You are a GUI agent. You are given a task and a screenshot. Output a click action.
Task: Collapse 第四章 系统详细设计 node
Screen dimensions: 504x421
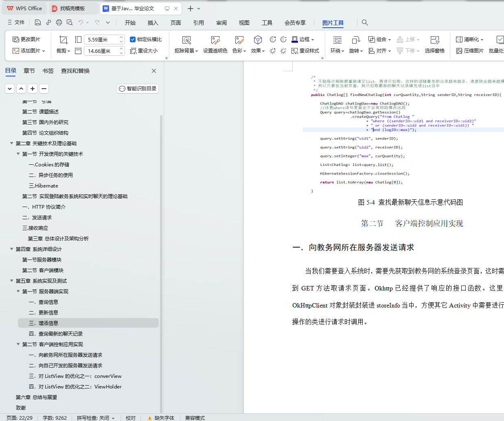[x=11, y=249]
